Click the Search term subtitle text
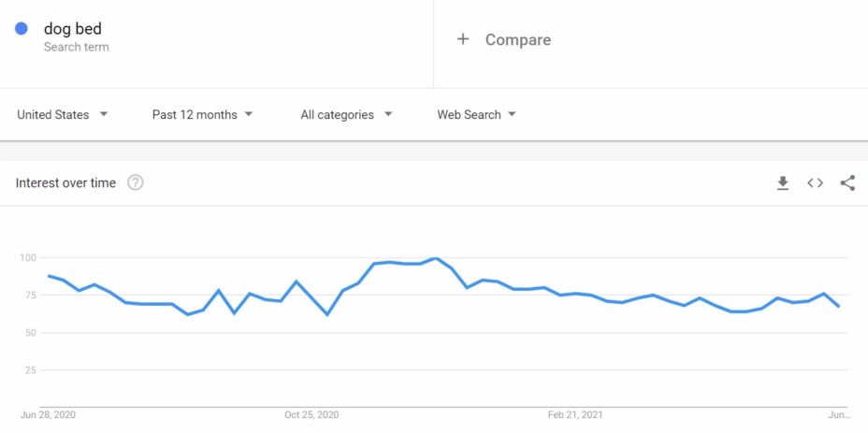Viewport: 868px width, 433px height. [x=76, y=47]
